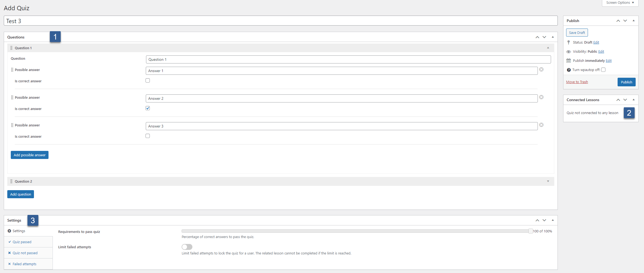
Task: Expand the Question 2 section
Action: [x=548, y=181]
